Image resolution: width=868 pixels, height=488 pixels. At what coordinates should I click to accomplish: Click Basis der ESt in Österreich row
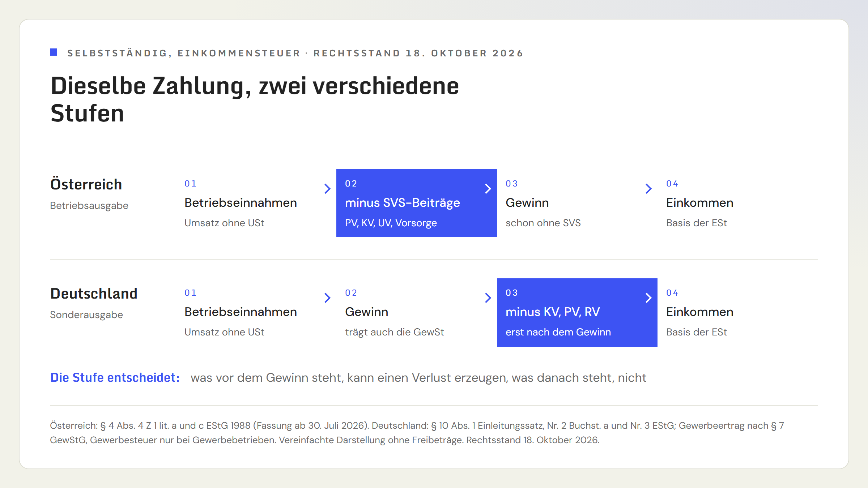(x=696, y=223)
